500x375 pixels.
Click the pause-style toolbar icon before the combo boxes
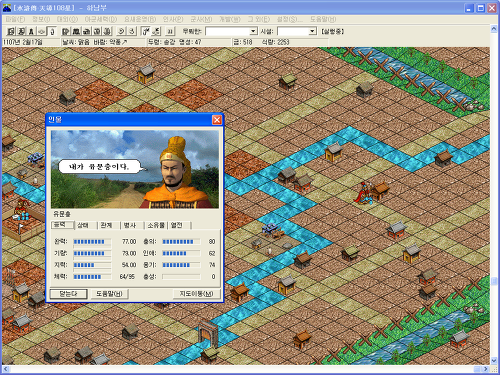170,31
